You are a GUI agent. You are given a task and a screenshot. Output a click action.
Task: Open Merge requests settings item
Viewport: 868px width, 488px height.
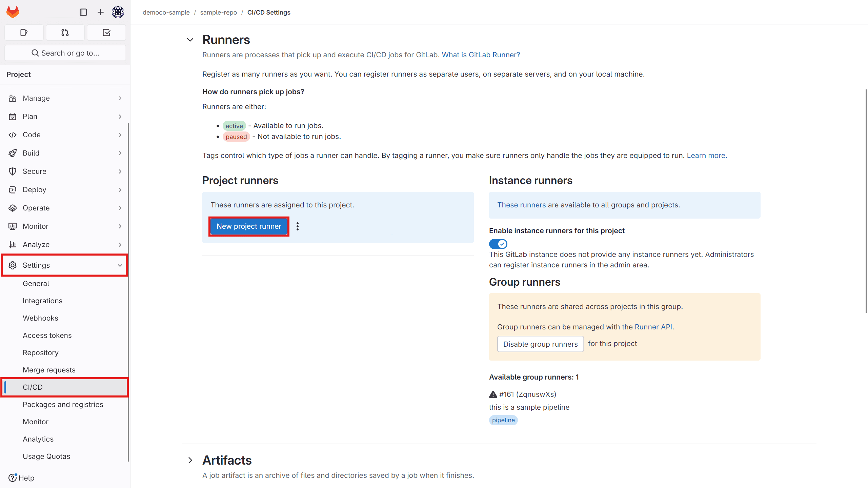65,370
